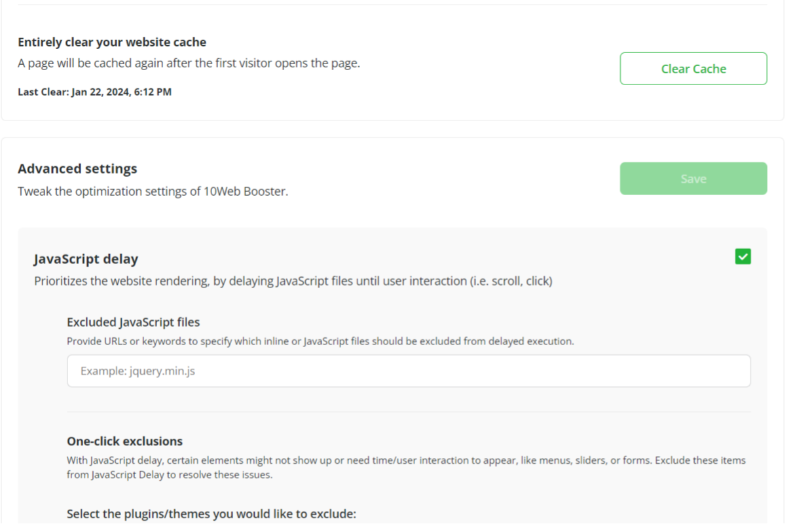Click the "Provide URLs or keywords" helper text
Viewport: 812px width, 524px height.
320,341
